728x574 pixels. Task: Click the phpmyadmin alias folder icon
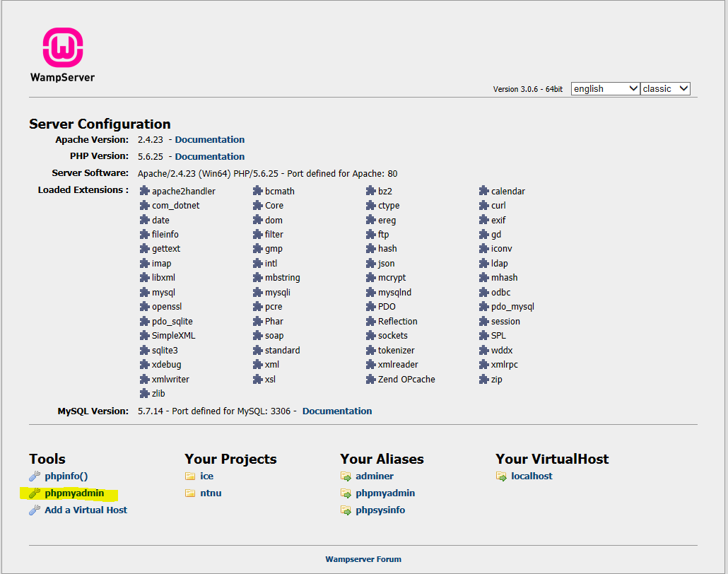346,493
